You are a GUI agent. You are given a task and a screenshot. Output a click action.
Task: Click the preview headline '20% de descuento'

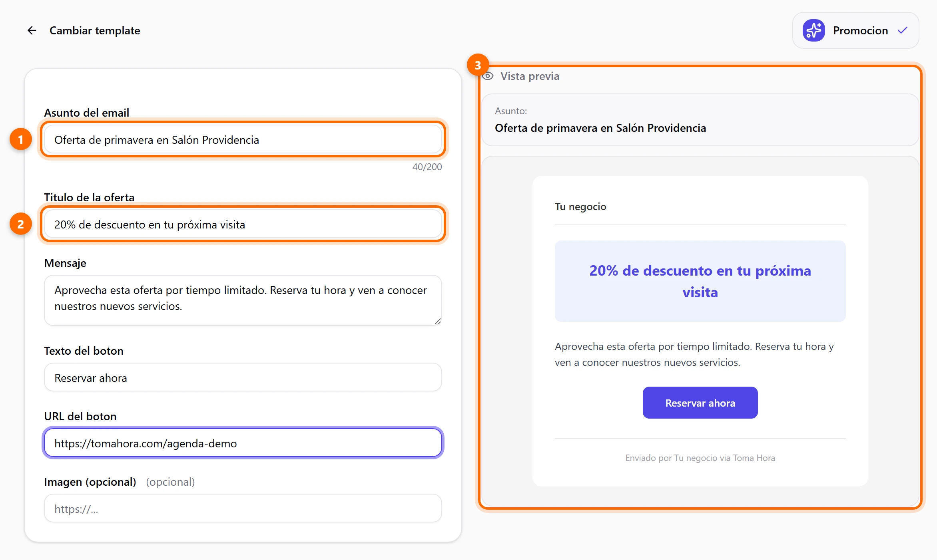coord(700,281)
